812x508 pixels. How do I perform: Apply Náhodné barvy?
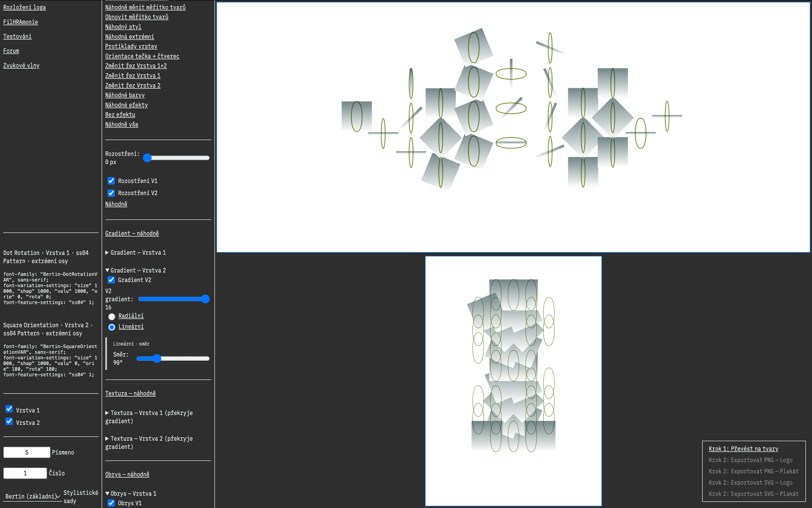point(125,95)
